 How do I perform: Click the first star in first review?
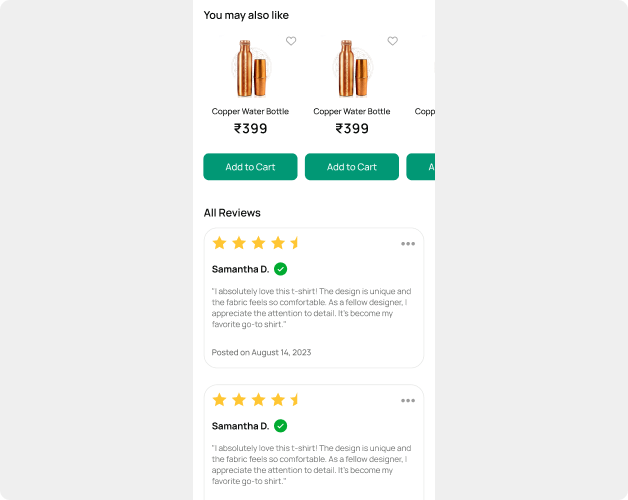pos(219,243)
